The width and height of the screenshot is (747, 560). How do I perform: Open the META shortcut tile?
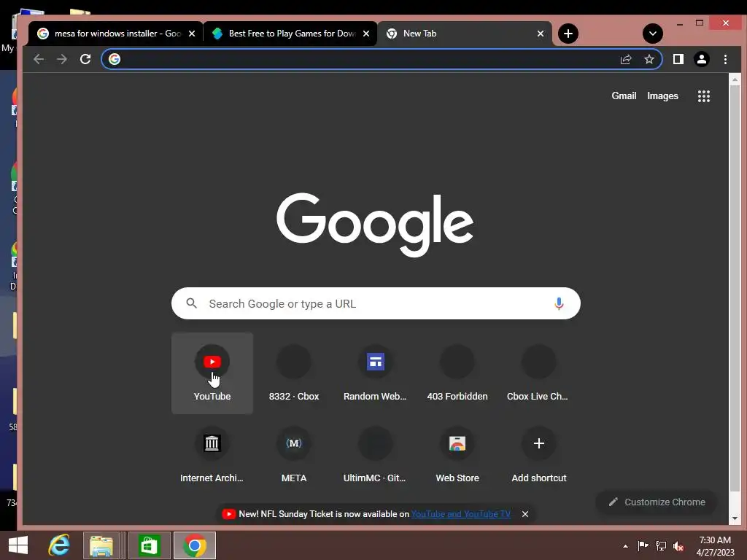(x=294, y=455)
